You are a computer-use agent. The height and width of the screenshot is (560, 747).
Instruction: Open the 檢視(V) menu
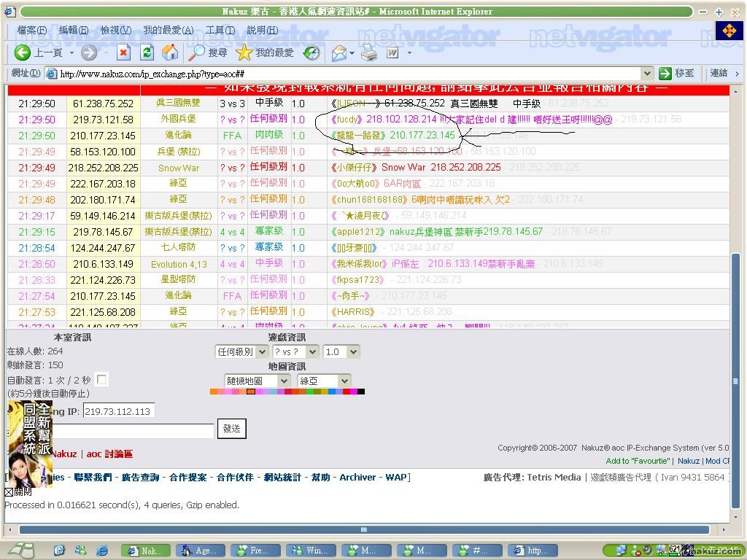115,30
